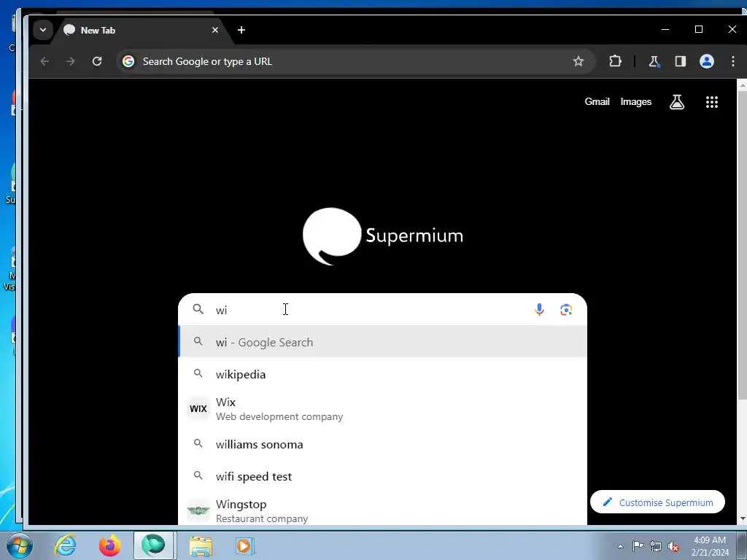
Task: Toggle the side panel icon
Action: click(681, 61)
